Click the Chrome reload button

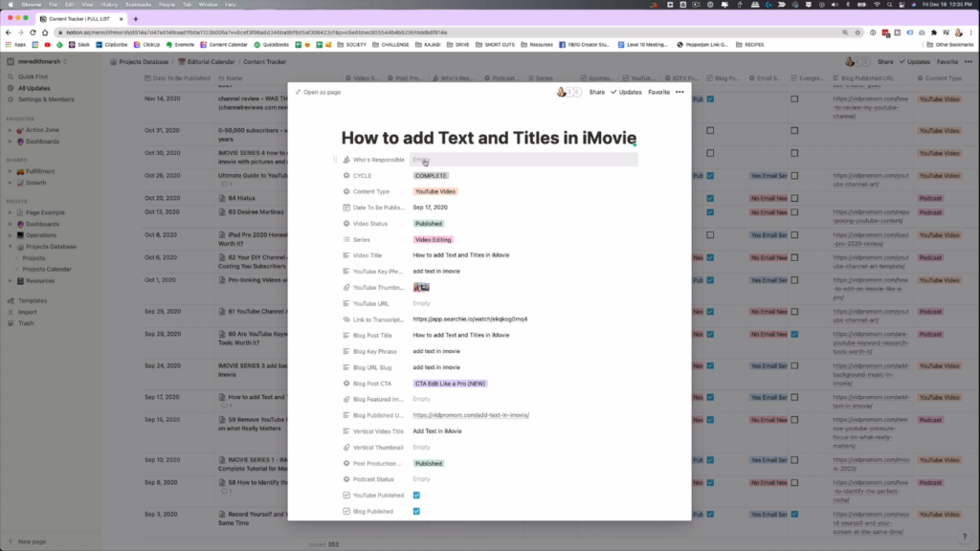[33, 33]
